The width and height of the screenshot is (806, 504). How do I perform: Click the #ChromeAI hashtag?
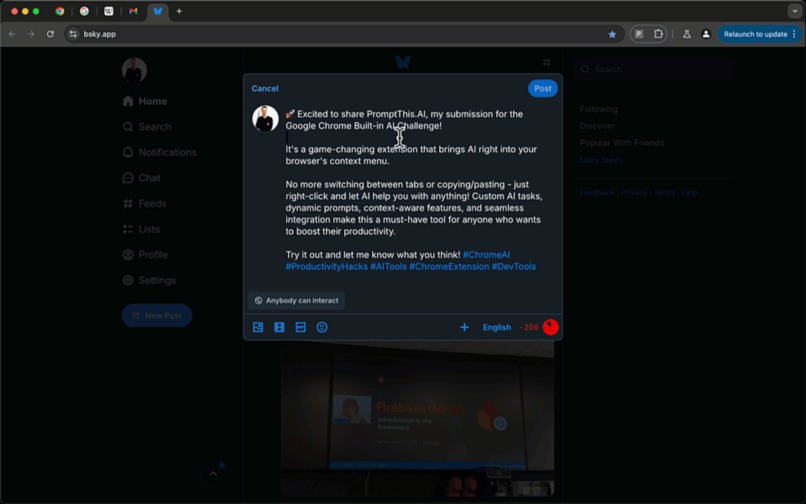pyautogui.click(x=486, y=255)
